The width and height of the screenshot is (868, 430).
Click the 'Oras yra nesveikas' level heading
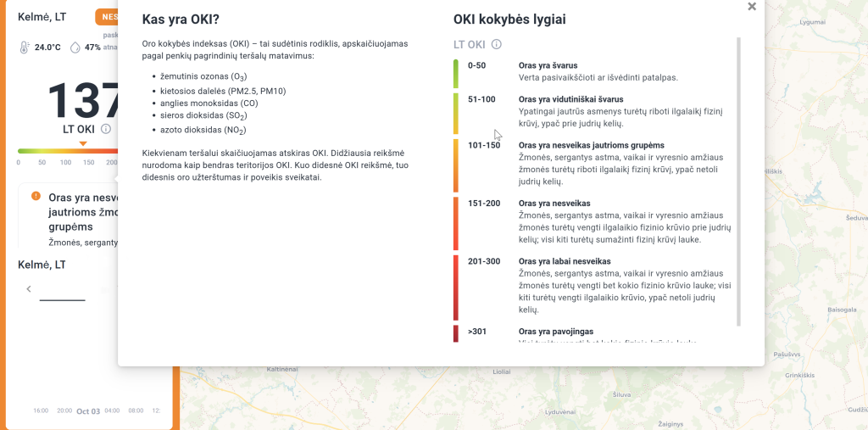pos(554,204)
